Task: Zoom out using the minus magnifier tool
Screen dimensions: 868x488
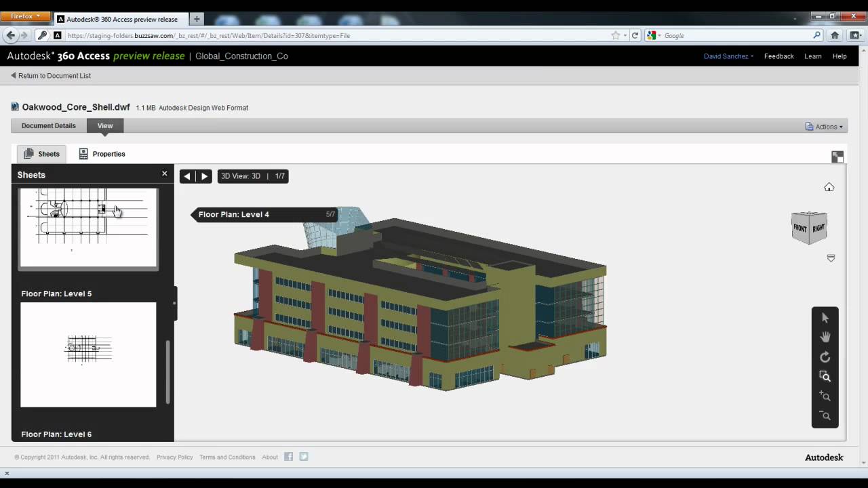Action: (825, 415)
